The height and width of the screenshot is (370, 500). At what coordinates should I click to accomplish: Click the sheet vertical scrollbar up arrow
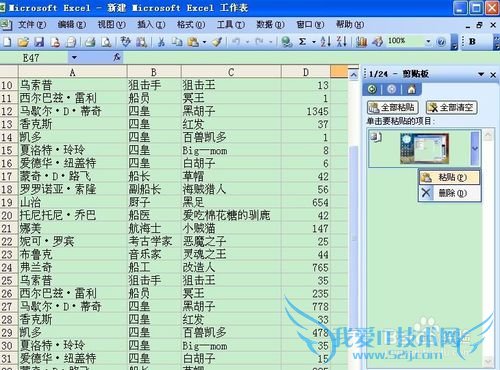click(x=353, y=75)
